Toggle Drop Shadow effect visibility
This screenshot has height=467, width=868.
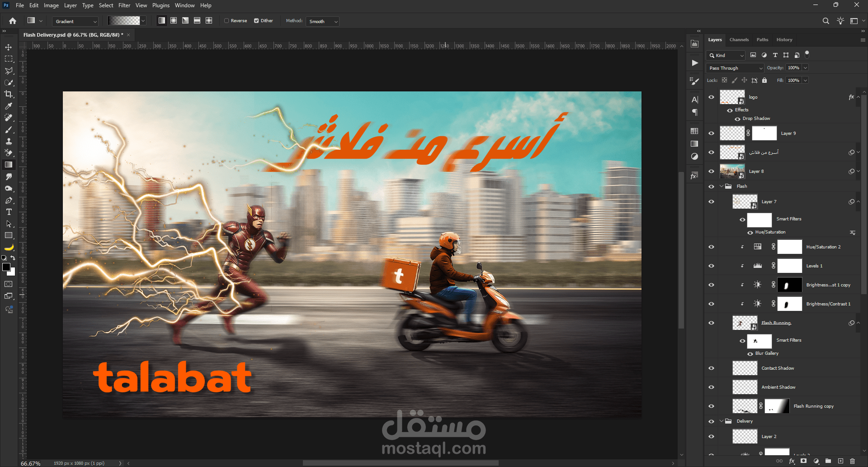(737, 119)
